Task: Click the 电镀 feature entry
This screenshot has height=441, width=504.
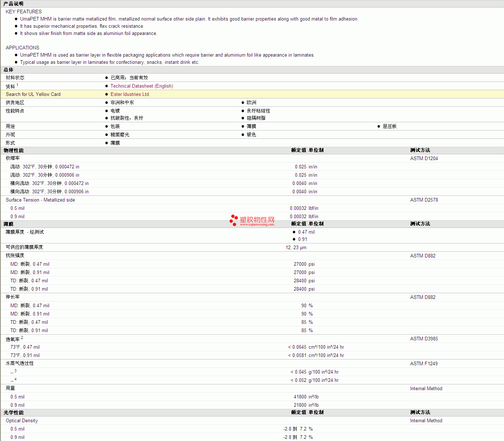Action: pyautogui.click(x=115, y=111)
